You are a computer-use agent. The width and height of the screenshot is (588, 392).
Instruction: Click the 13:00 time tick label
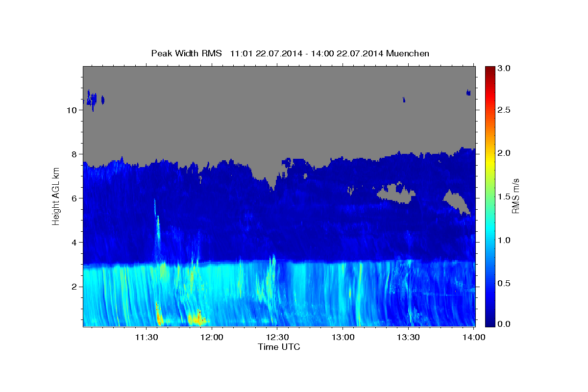(x=342, y=337)
